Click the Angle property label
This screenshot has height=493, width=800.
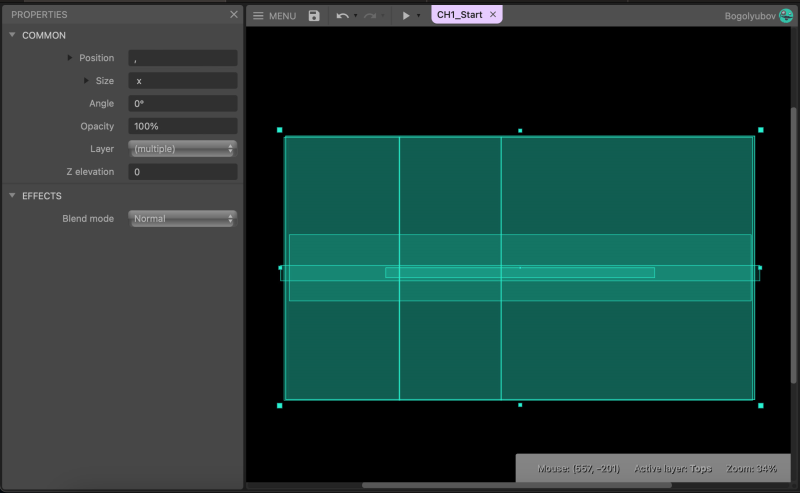click(x=102, y=104)
